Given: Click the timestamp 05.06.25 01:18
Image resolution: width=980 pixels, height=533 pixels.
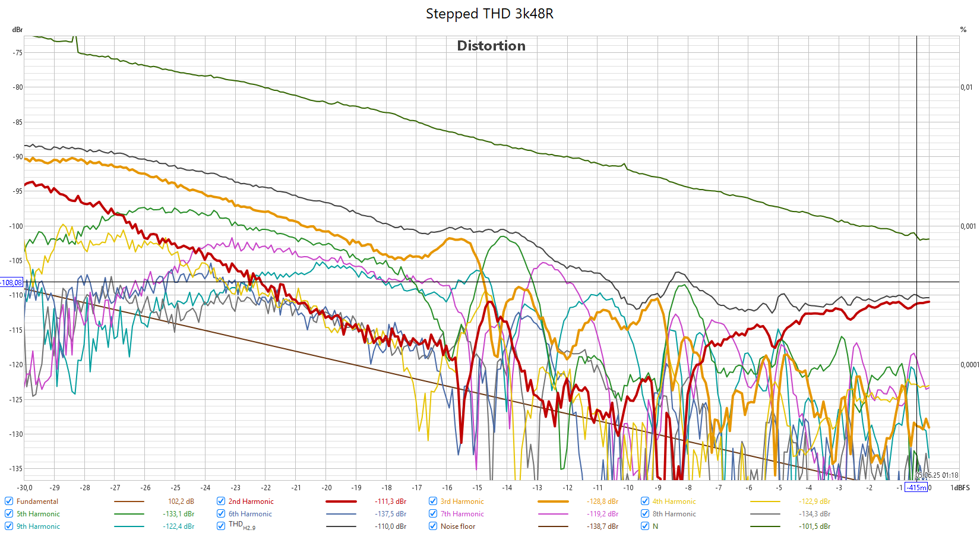Looking at the screenshot, I should 937,475.
